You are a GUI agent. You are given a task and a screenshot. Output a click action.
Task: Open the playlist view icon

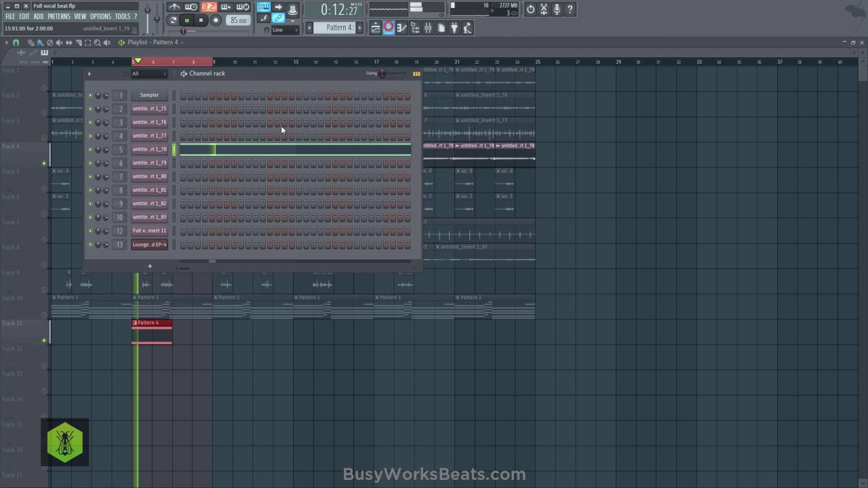point(375,28)
